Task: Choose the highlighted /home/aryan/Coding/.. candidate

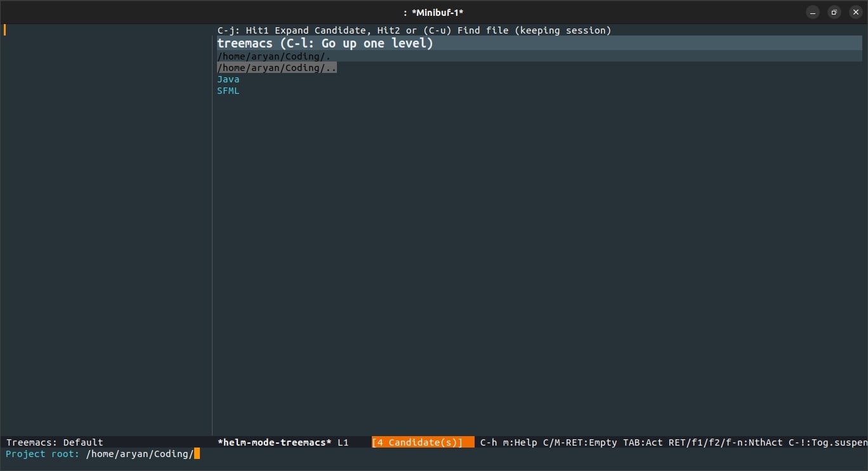Action: [277, 67]
